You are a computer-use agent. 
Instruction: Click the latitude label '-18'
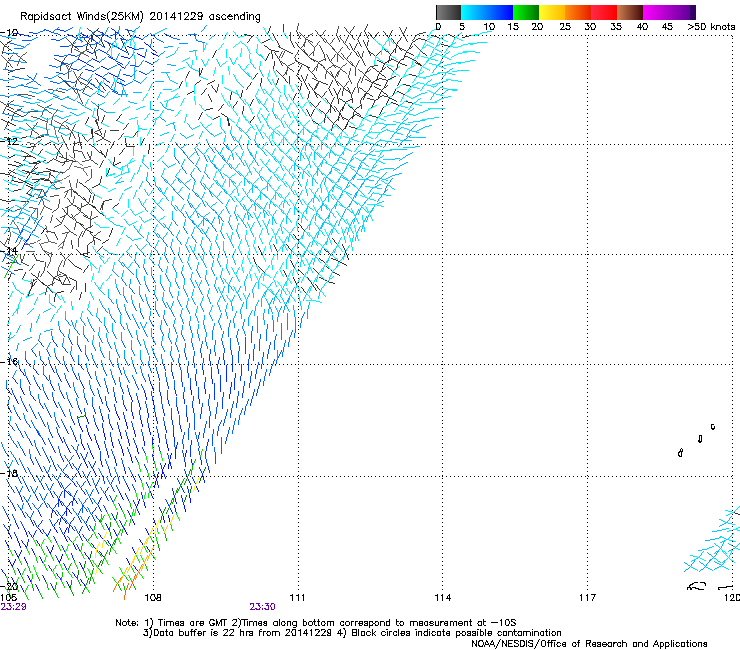point(9,473)
